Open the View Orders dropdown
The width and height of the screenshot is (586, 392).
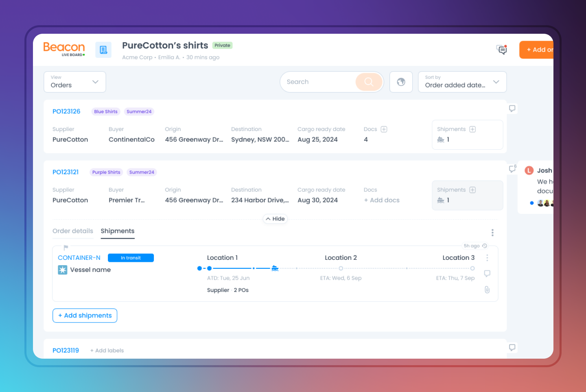point(75,82)
